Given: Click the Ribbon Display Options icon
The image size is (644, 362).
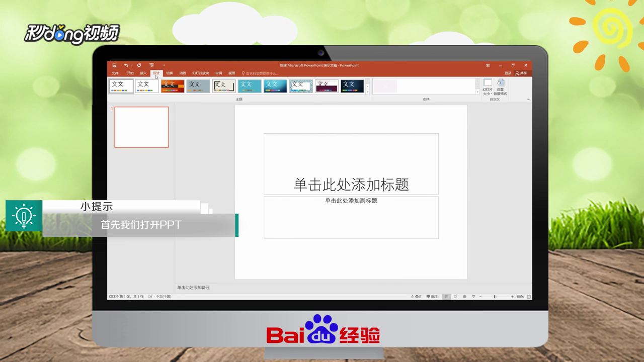Looking at the screenshot, I should pos(488,65).
